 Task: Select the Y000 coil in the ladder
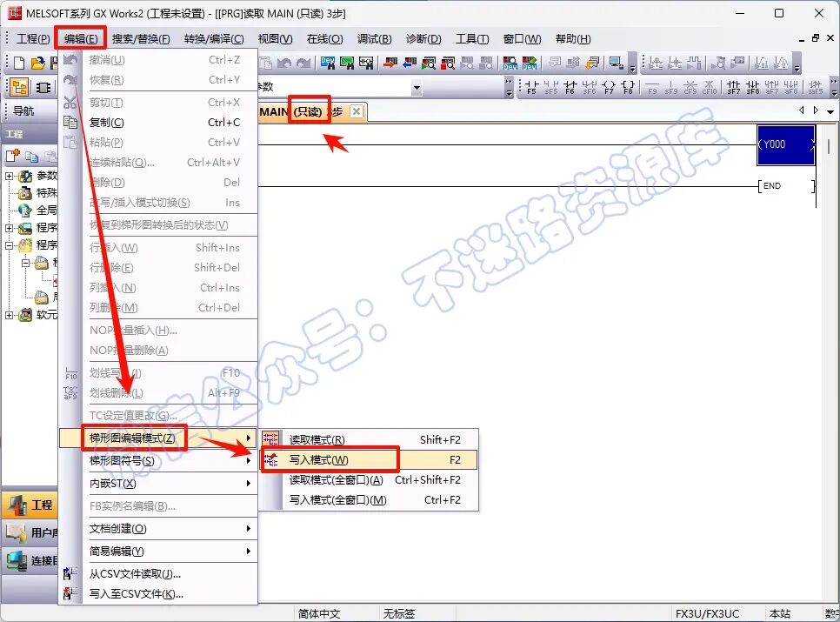[x=786, y=144]
